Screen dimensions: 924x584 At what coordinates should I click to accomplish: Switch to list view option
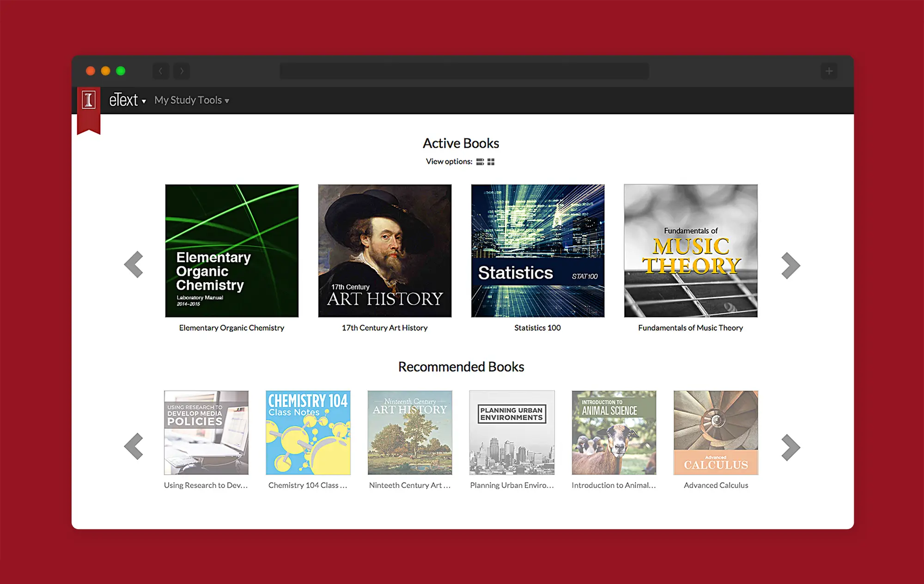480,162
